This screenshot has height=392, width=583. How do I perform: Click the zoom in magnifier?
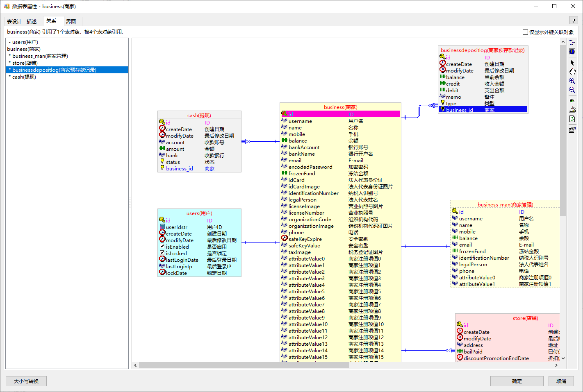[572, 81]
